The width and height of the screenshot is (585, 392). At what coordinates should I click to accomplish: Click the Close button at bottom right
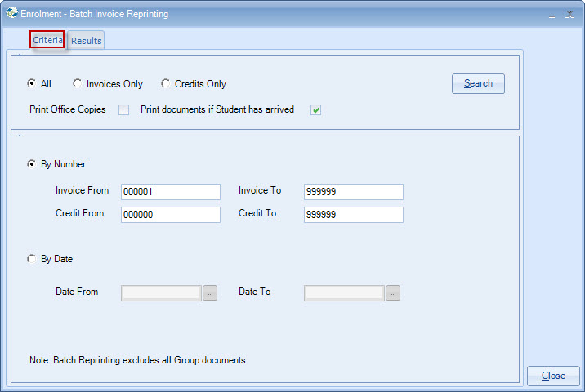click(553, 376)
